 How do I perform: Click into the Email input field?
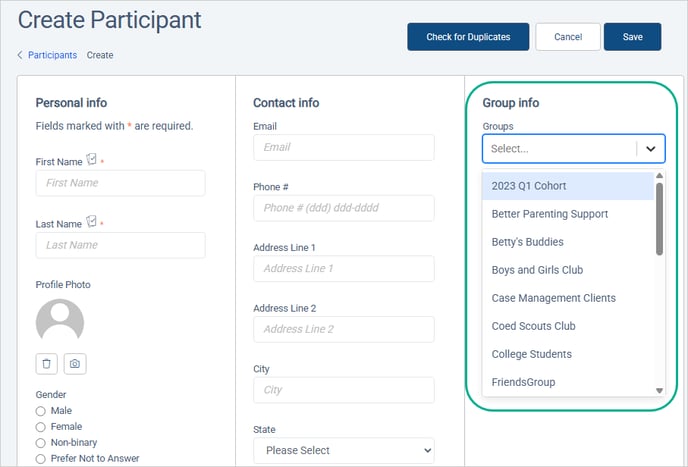(x=344, y=147)
